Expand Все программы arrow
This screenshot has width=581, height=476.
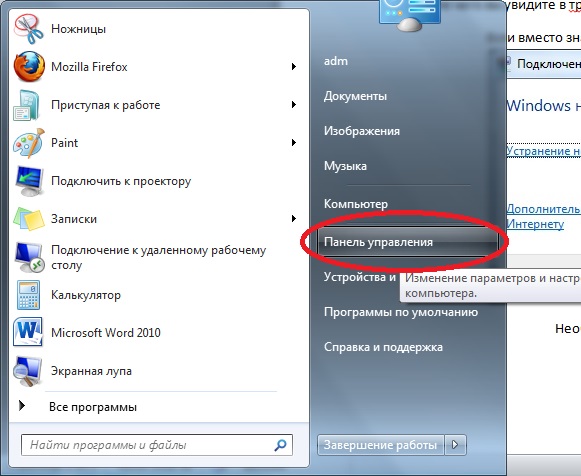pyautogui.click(x=22, y=406)
